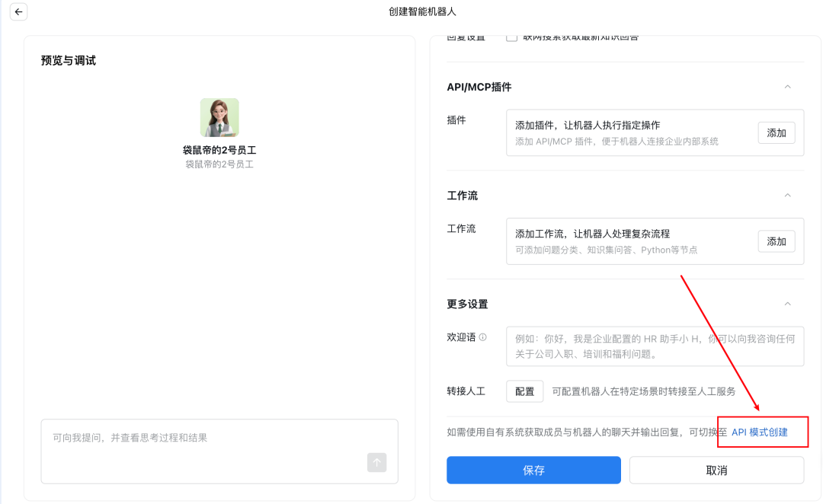Click the 取消 button
This screenshot has width=823, height=504.
(x=716, y=470)
